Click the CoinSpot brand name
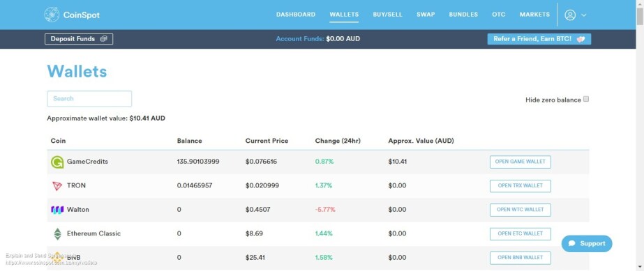 pyautogui.click(x=82, y=15)
